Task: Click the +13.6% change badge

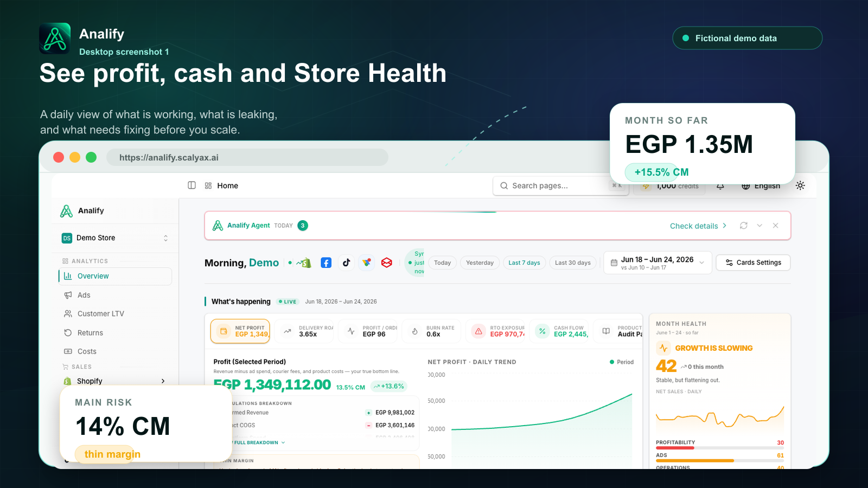Action: 388,387
